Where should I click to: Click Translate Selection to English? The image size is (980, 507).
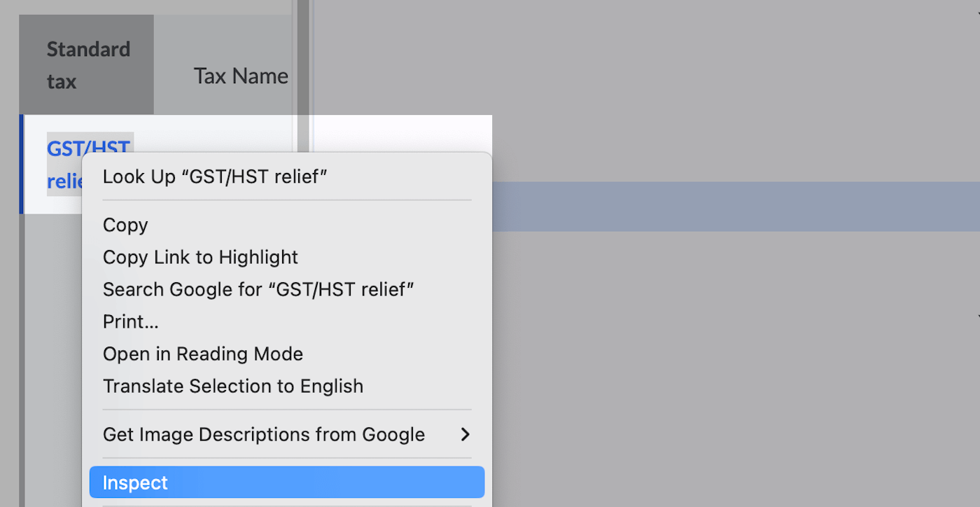click(x=232, y=386)
